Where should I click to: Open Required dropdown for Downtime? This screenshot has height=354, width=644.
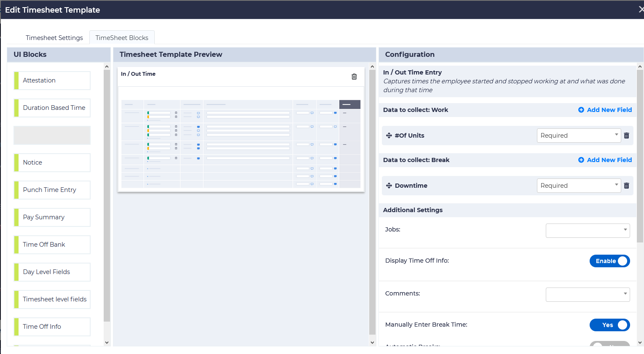coord(578,186)
